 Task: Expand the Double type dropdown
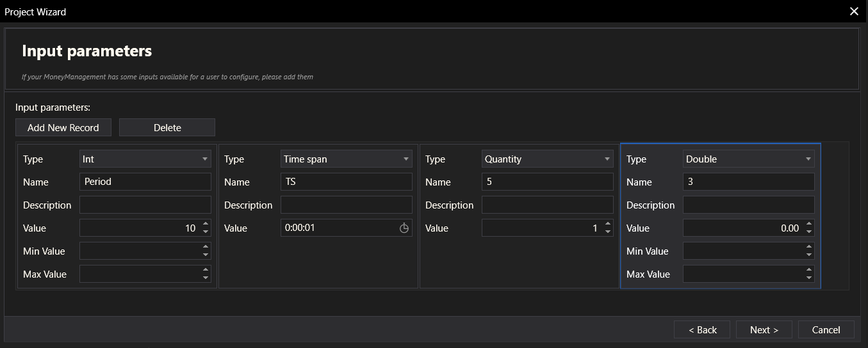pyautogui.click(x=749, y=159)
